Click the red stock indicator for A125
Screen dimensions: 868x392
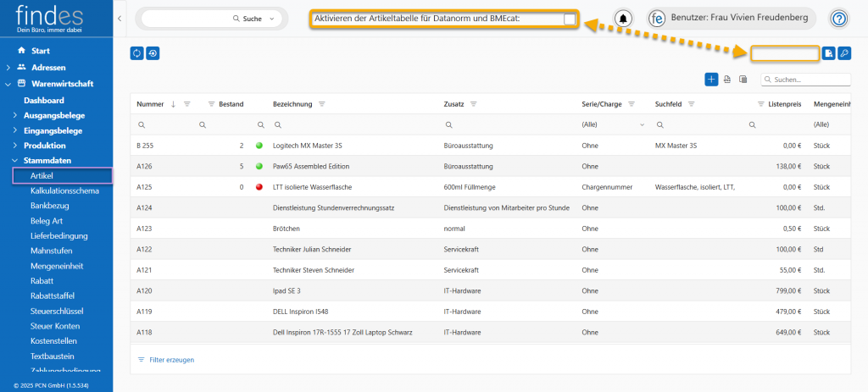(x=259, y=186)
